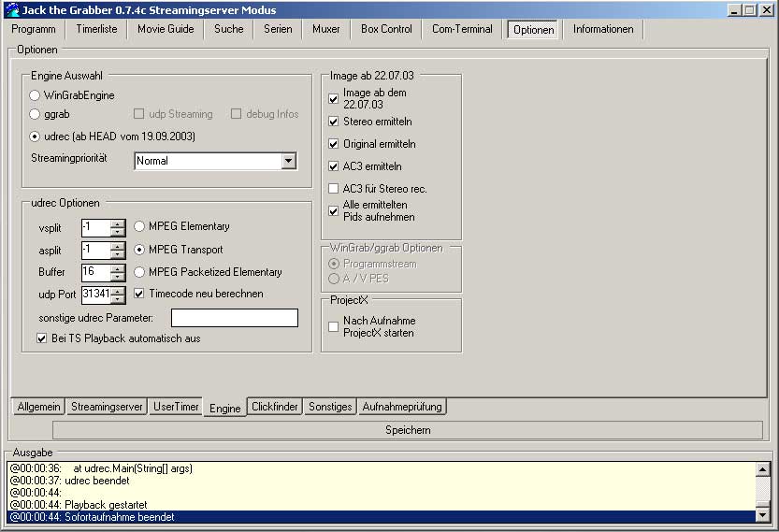
Task: Decrease the udp Port spinner value
Action: tap(118, 299)
